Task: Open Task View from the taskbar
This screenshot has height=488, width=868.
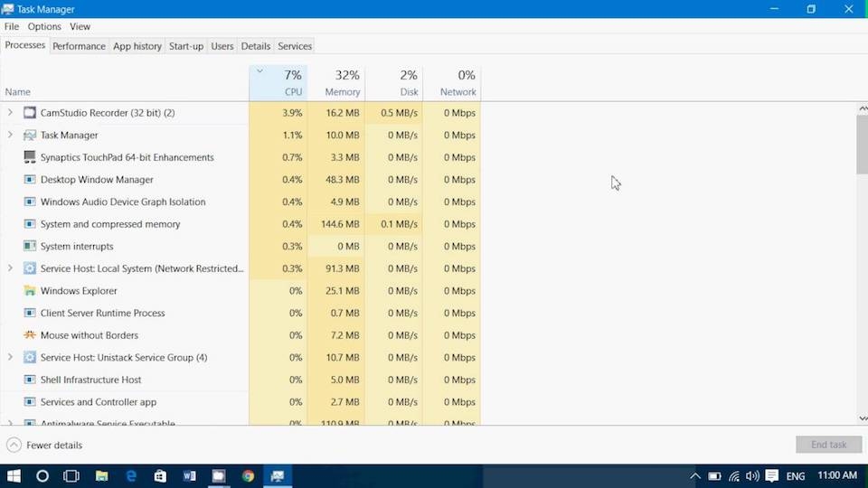Action: (71, 476)
